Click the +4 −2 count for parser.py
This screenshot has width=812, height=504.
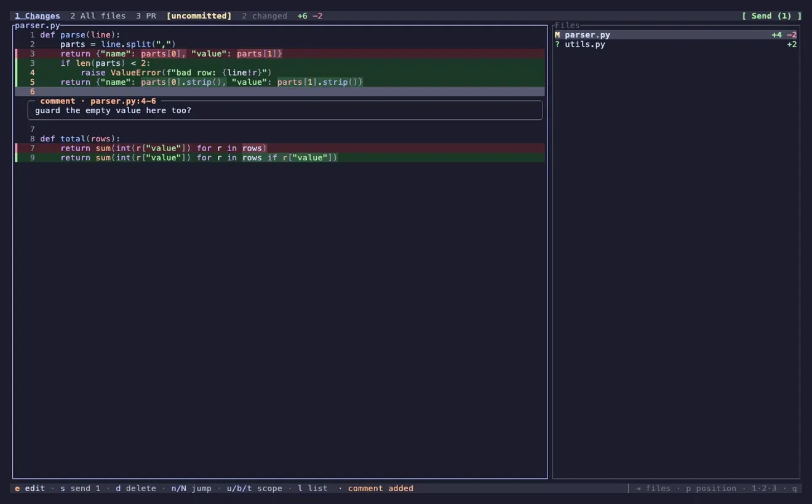[x=784, y=35]
